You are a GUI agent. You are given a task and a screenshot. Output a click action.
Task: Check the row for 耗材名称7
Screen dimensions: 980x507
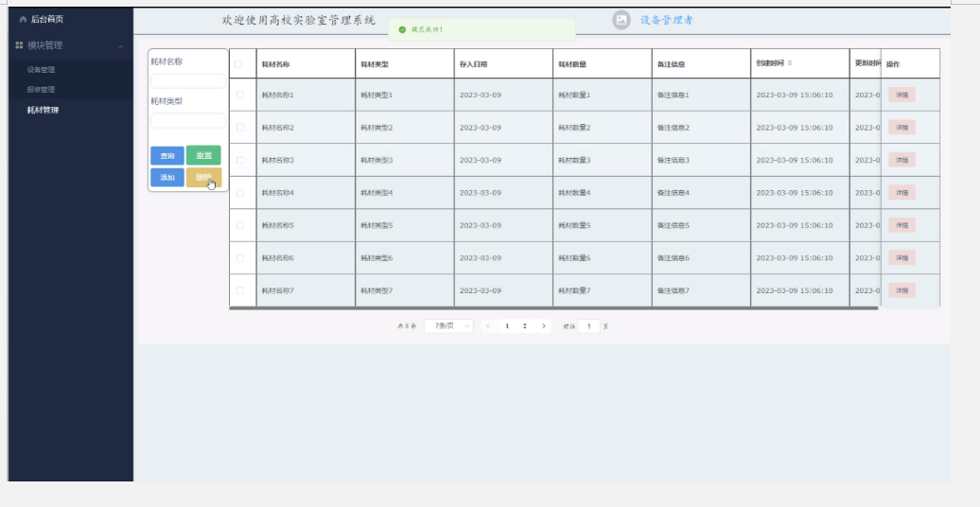pyautogui.click(x=240, y=290)
